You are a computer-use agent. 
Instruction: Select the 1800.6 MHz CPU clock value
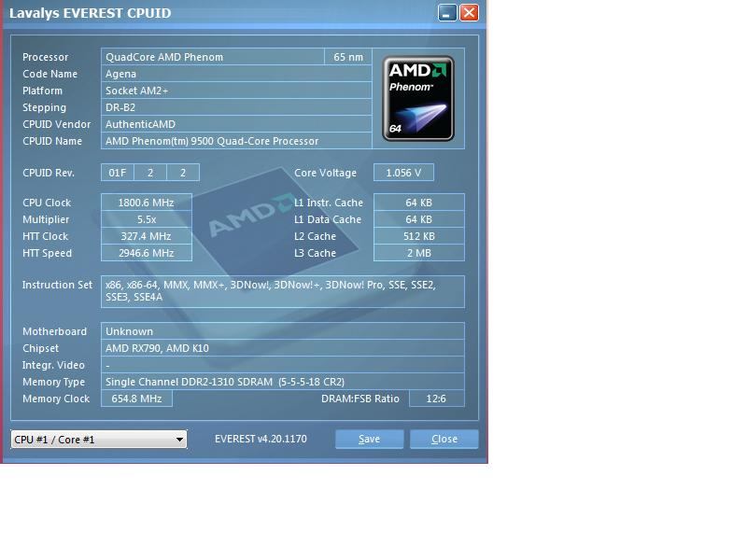[147, 203]
